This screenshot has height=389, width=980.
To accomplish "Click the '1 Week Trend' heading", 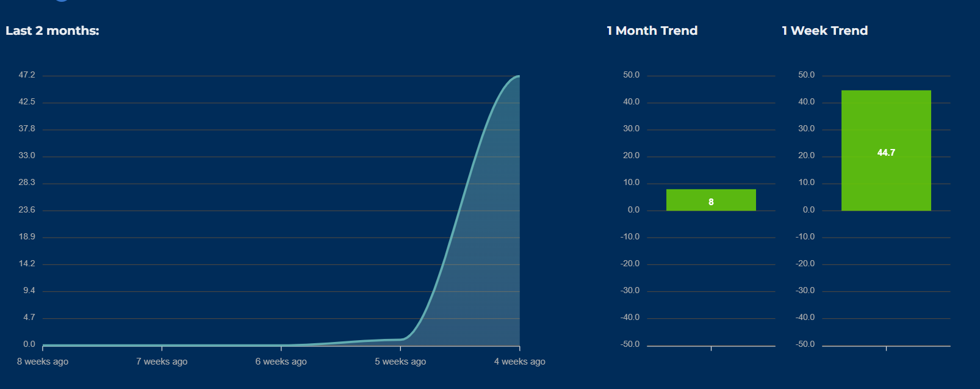I will tap(824, 31).
